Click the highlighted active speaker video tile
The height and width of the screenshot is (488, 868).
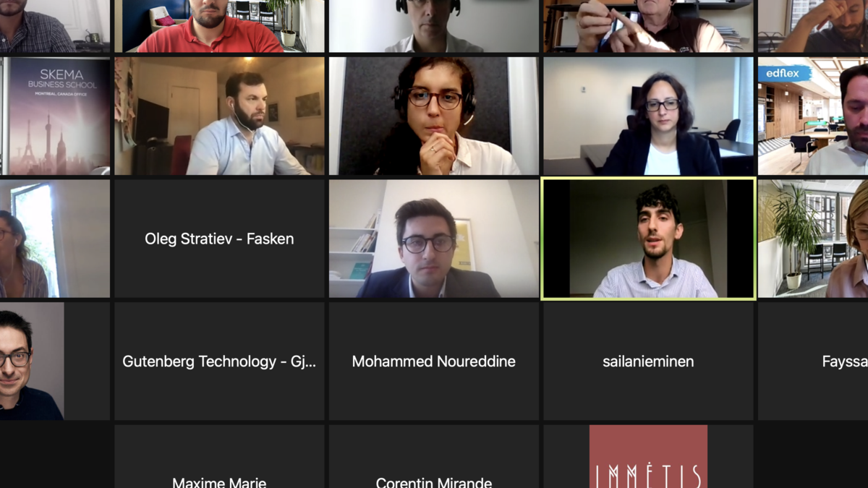point(649,239)
